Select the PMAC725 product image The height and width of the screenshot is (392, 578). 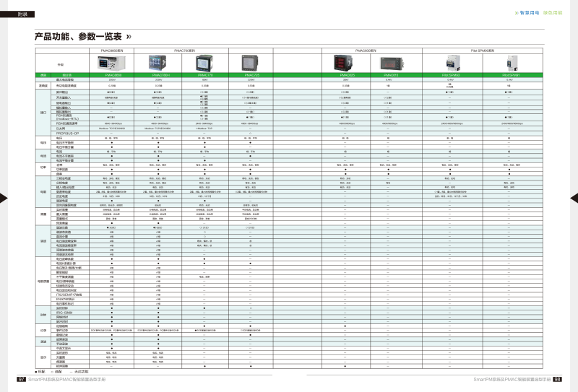(x=250, y=63)
